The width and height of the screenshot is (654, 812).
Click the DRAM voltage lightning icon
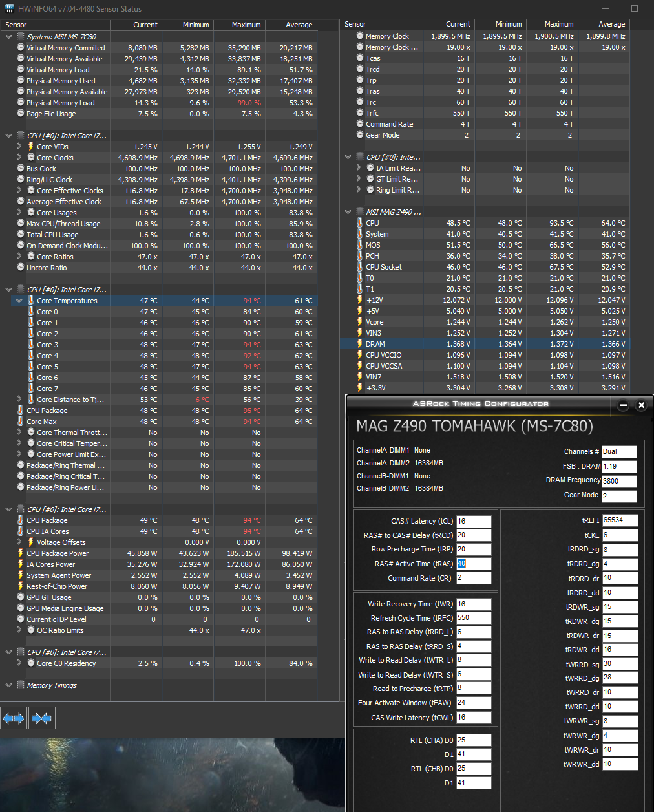click(360, 344)
